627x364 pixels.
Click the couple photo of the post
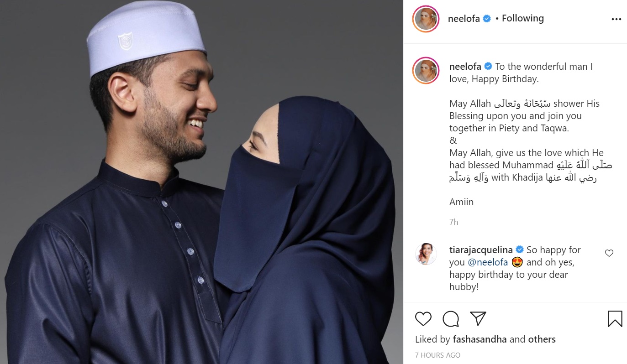point(201,182)
